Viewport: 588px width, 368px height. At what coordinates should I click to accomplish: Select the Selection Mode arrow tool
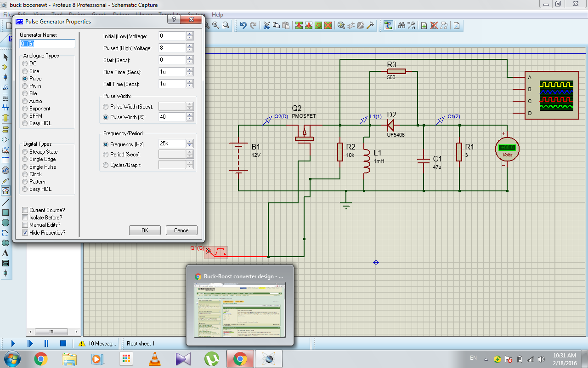[x=6, y=57]
